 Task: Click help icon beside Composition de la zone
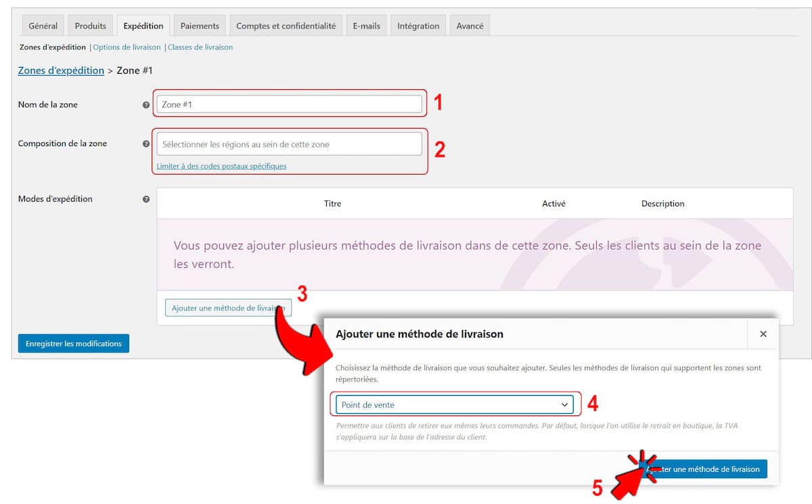click(146, 144)
